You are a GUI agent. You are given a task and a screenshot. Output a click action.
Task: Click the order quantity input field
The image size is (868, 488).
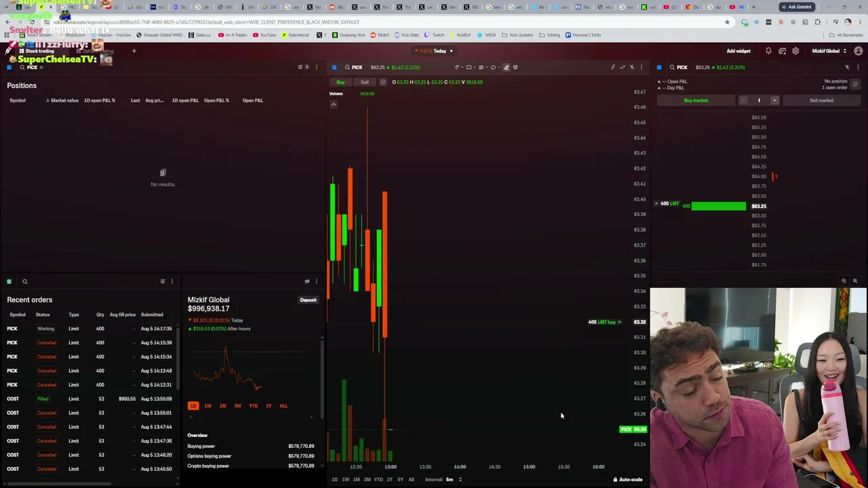point(759,100)
